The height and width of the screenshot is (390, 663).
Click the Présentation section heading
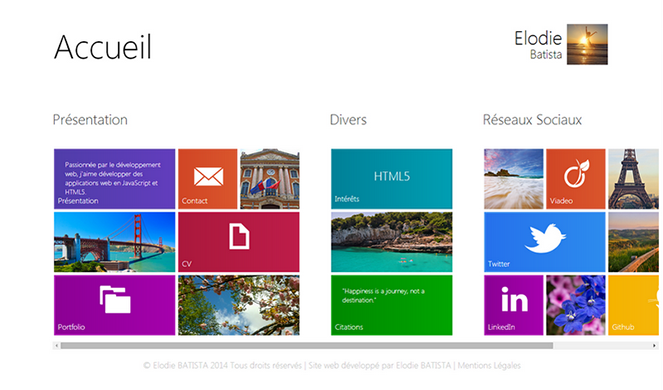click(90, 120)
